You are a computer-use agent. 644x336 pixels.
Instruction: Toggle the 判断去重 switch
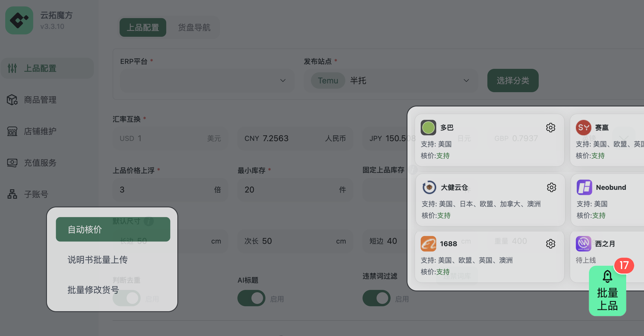tap(127, 298)
